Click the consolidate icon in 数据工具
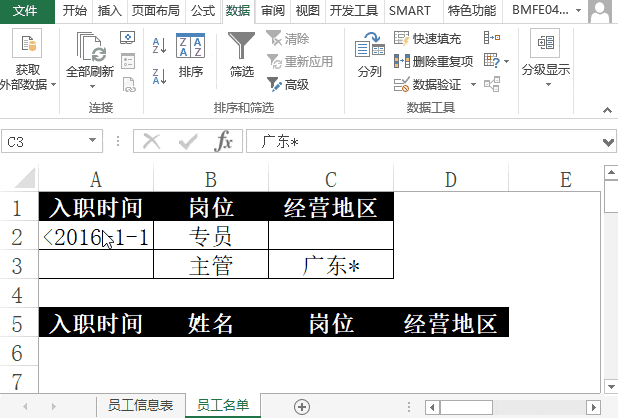The image size is (618, 418). click(492, 38)
